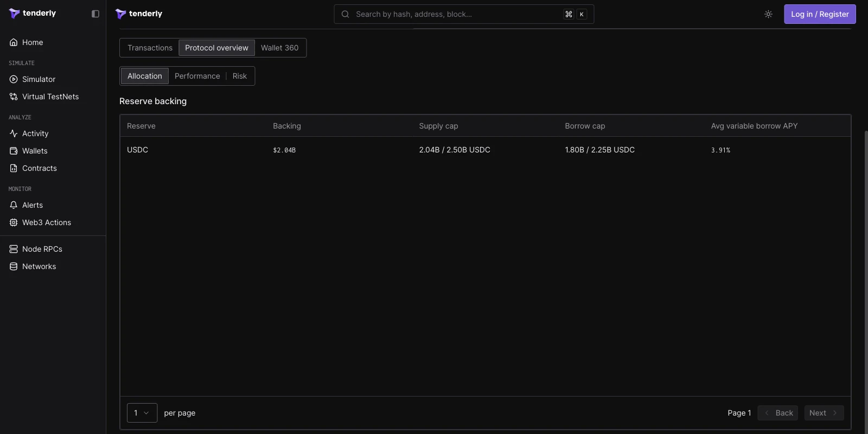Open the Simulator play icon
This screenshot has height=434, width=868.
pos(14,79)
